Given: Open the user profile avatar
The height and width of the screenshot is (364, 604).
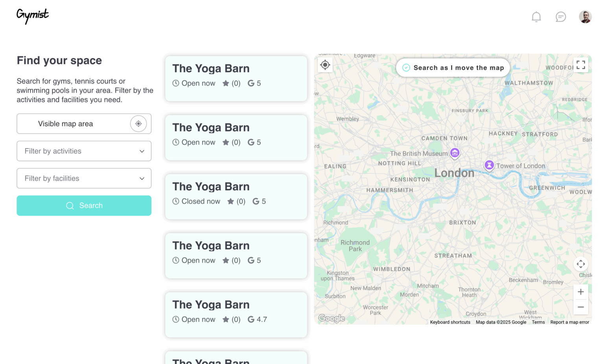Looking at the screenshot, I should click(585, 17).
